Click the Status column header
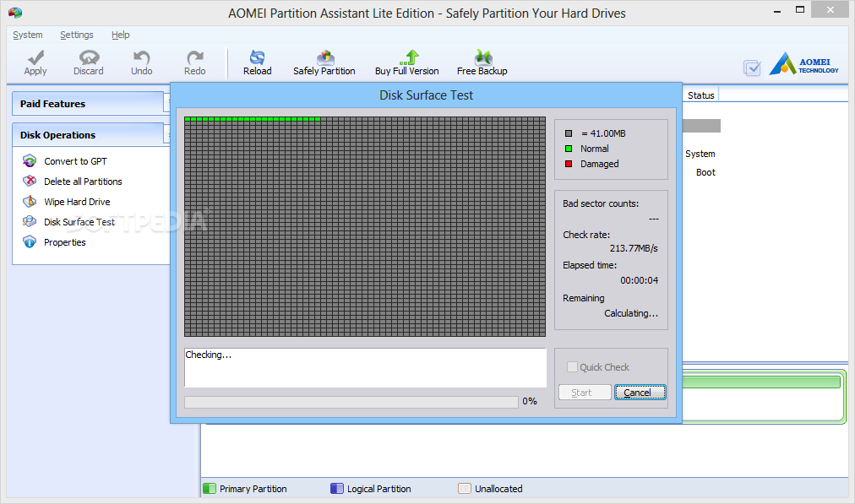Image resolution: width=855 pixels, height=504 pixels. [x=700, y=95]
